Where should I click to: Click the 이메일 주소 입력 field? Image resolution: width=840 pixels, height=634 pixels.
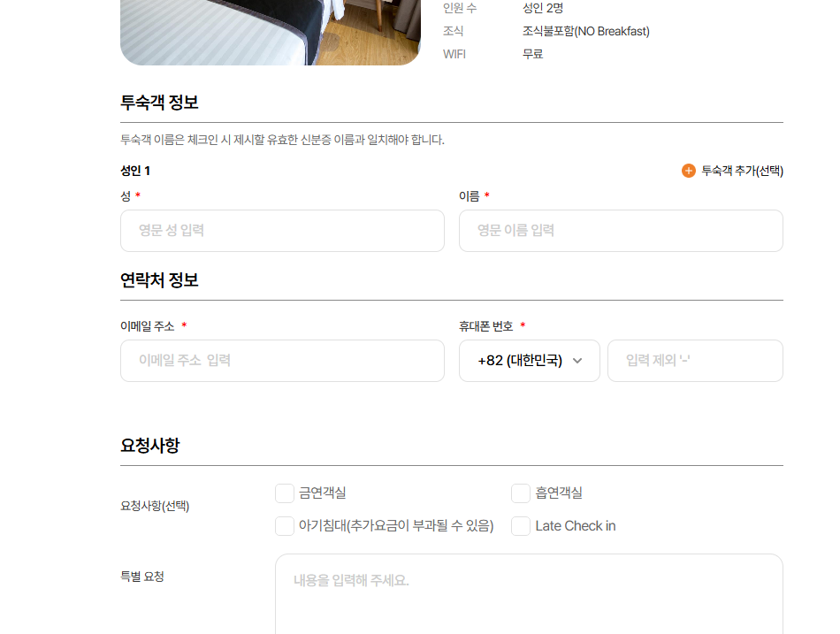(282, 361)
